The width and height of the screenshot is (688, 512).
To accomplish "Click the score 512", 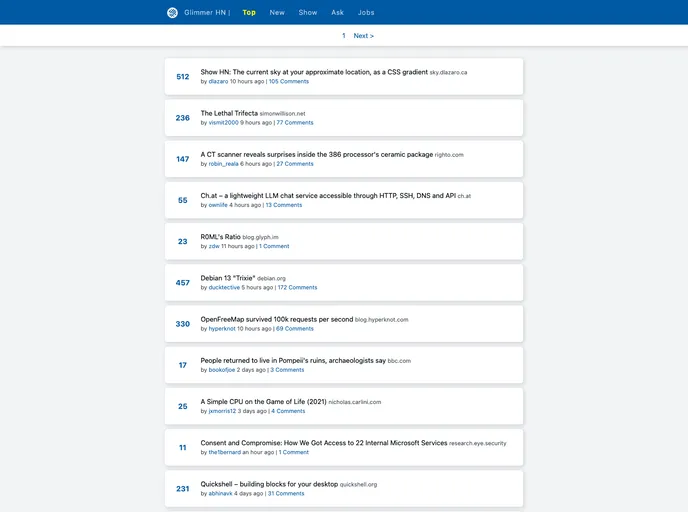I will click(183, 77).
